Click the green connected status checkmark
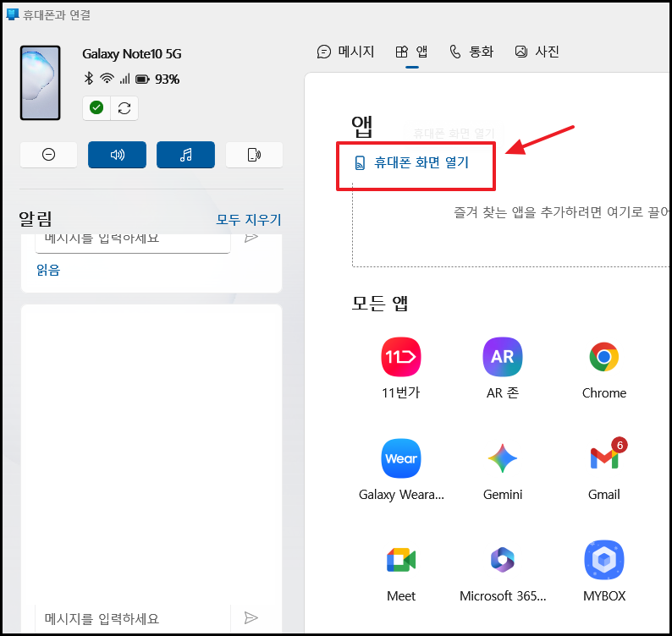Screen dimensions: 672x636 [x=96, y=108]
